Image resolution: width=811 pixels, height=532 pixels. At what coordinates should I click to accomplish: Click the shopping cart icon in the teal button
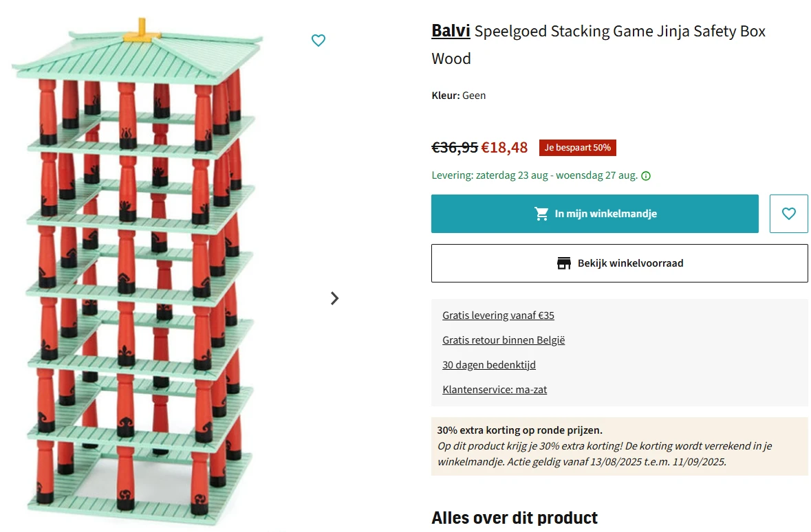[542, 214]
